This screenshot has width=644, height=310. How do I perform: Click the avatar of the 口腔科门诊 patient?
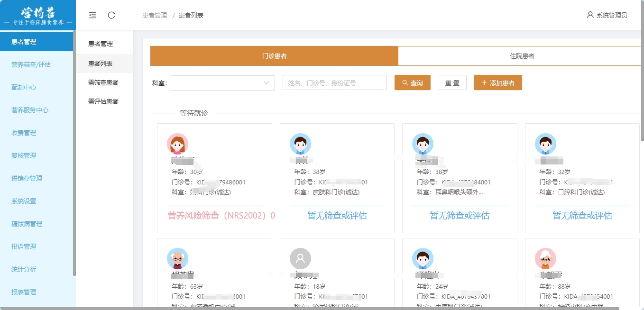(x=545, y=144)
